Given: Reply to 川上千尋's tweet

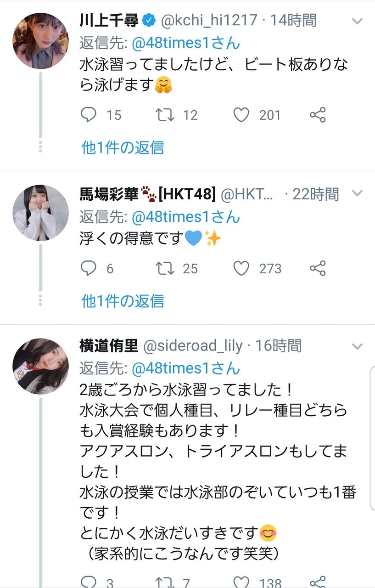Looking at the screenshot, I should (88, 115).
